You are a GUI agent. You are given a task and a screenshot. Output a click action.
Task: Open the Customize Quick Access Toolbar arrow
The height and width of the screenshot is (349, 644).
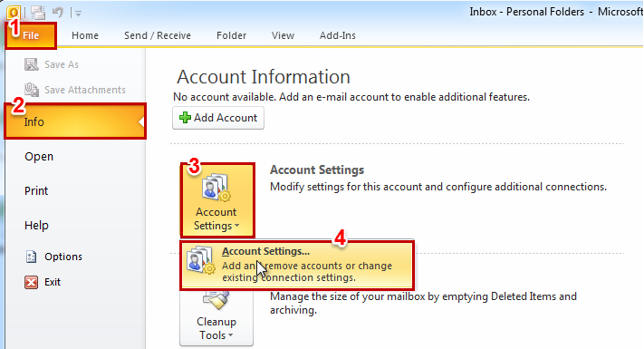[78, 14]
